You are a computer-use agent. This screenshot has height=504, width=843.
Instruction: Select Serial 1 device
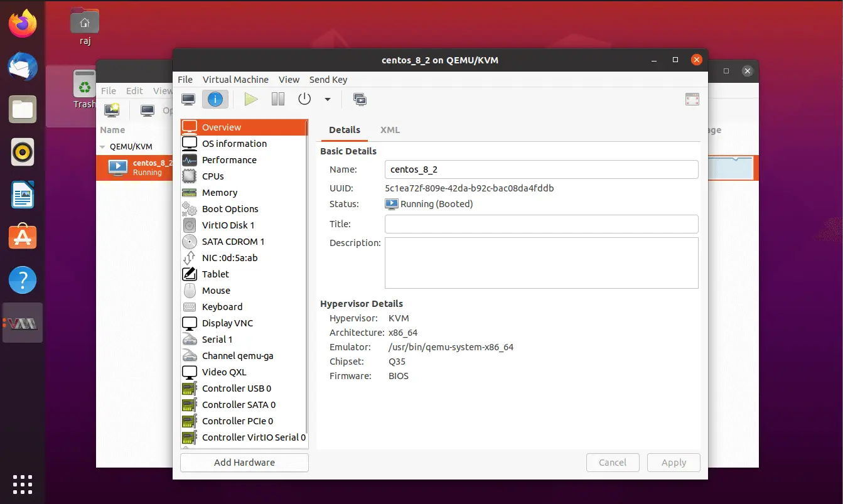pos(244,340)
